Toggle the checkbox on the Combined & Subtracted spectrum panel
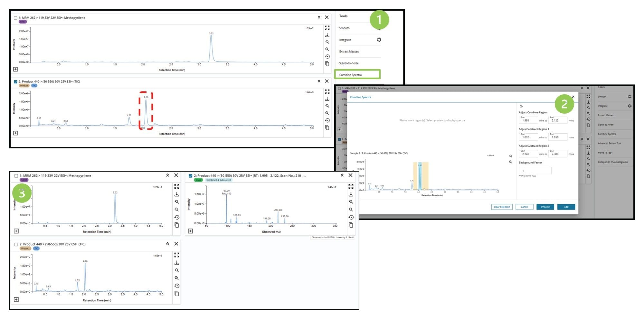Screen dimensions: 644x319 [191, 175]
